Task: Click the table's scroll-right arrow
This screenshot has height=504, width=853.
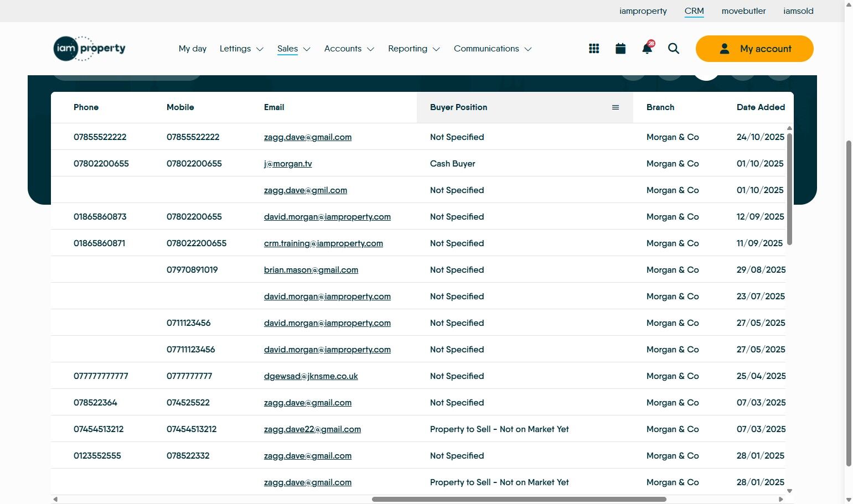Action: point(780,499)
